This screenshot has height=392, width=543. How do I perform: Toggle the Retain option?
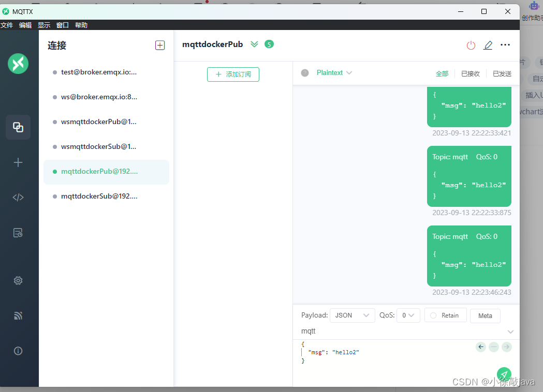pyautogui.click(x=445, y=315)
